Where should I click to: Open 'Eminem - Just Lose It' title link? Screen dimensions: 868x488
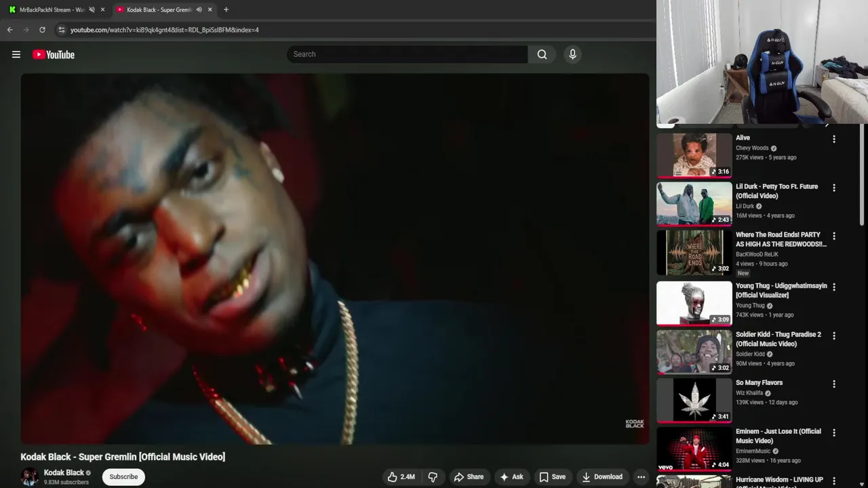[x=778, y=436]
